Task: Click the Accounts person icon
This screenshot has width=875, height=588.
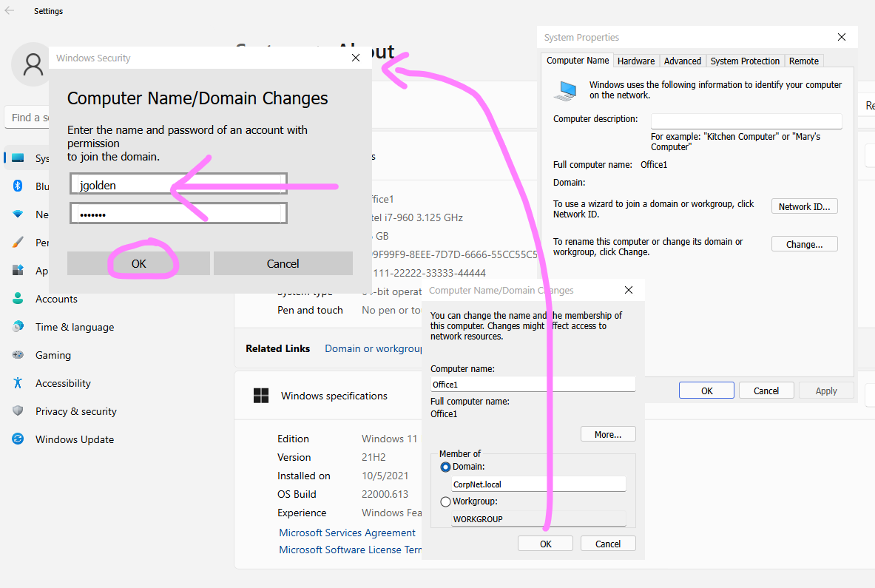Action: coord(18,299)
